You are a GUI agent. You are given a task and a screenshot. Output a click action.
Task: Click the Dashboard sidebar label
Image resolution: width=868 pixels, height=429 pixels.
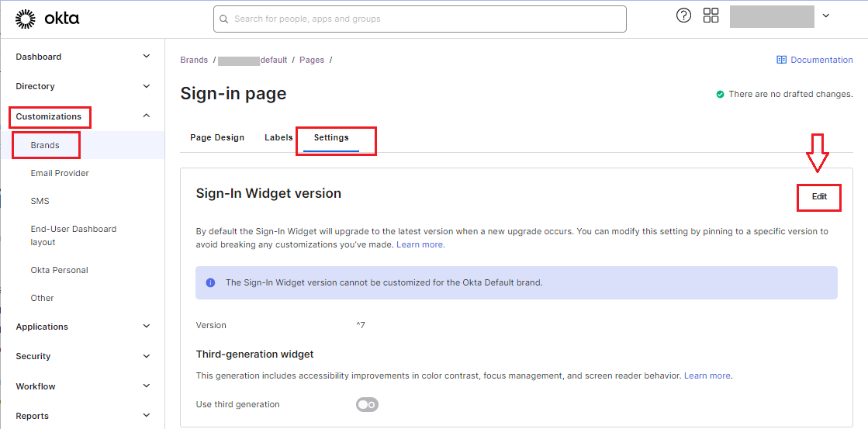pos(39,57)
